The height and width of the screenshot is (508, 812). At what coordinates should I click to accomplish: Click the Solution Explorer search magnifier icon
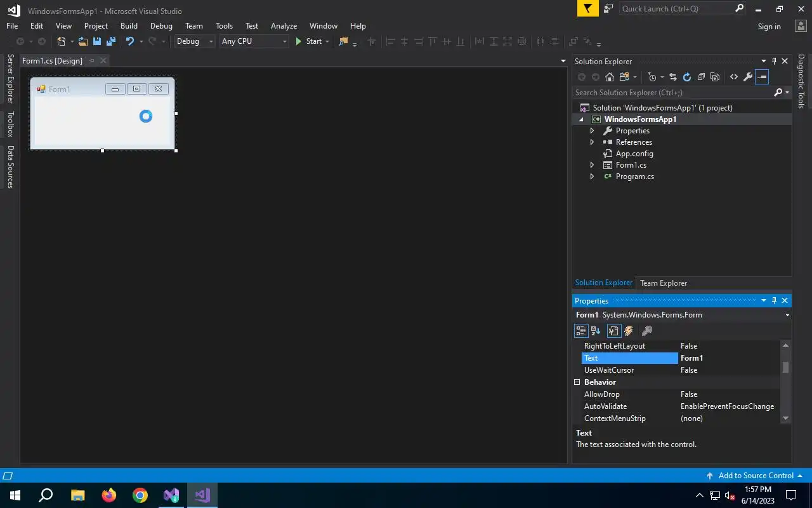[778, 93]
